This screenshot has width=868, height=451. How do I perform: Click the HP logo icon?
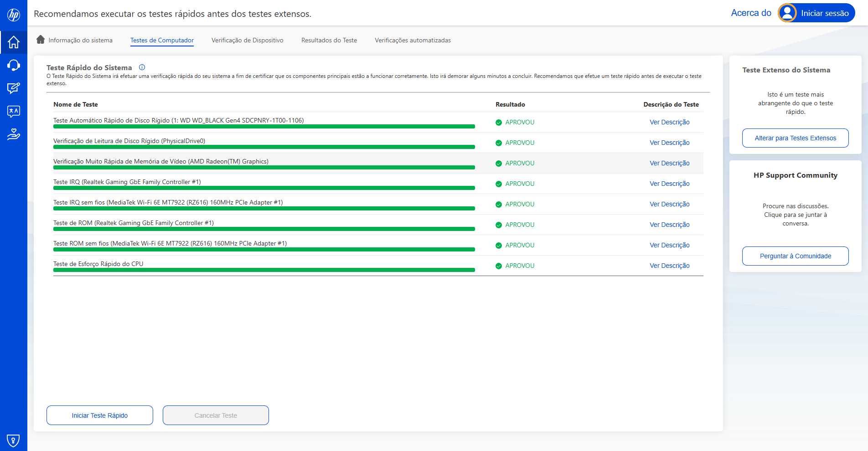click(x=14, y=15)
